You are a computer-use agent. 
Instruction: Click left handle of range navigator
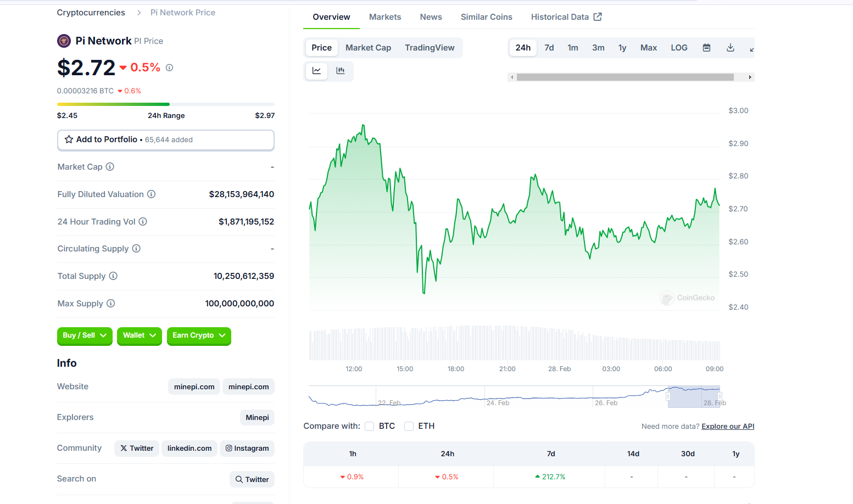point(668,396)
